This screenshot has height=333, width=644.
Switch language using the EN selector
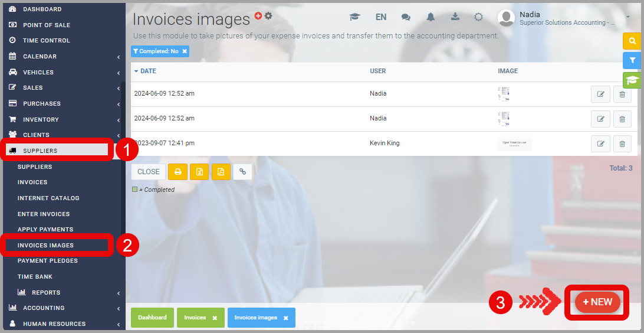coord(381,17)
